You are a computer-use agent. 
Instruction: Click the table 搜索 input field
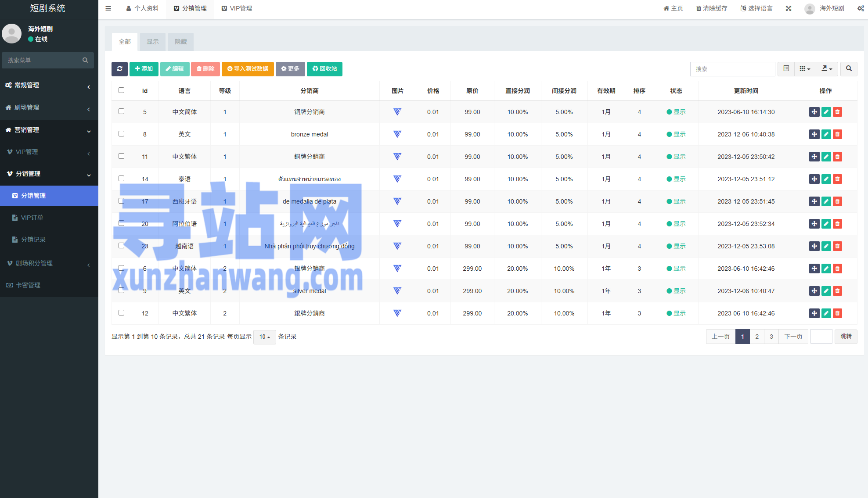click(x=732, y=69)
